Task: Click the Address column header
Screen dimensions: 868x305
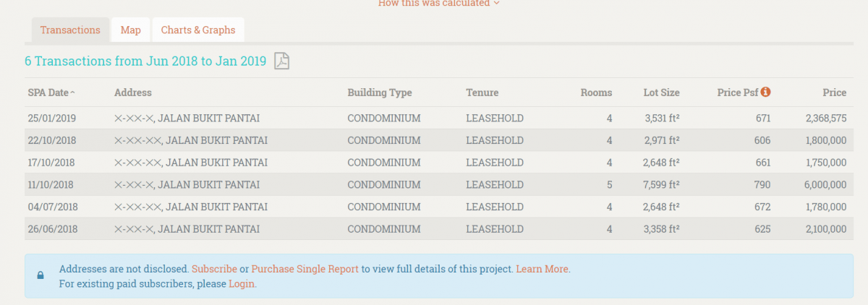Action: [132, 93]
